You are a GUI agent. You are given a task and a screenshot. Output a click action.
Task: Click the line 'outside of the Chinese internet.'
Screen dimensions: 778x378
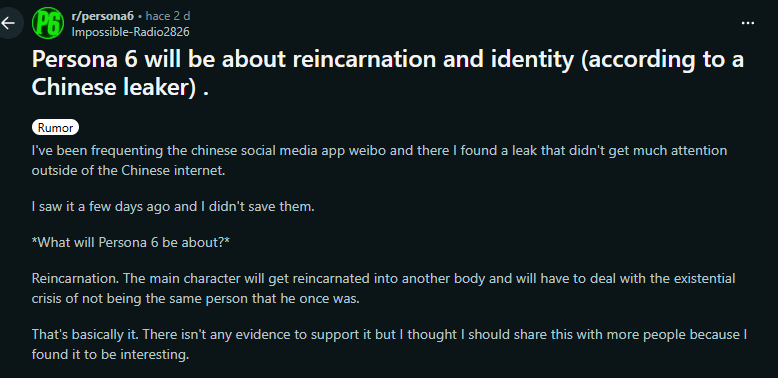(x=129, y=171)
